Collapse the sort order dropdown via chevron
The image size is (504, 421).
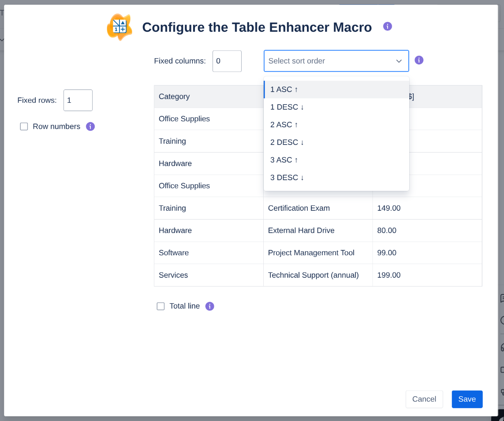point(399,61)
